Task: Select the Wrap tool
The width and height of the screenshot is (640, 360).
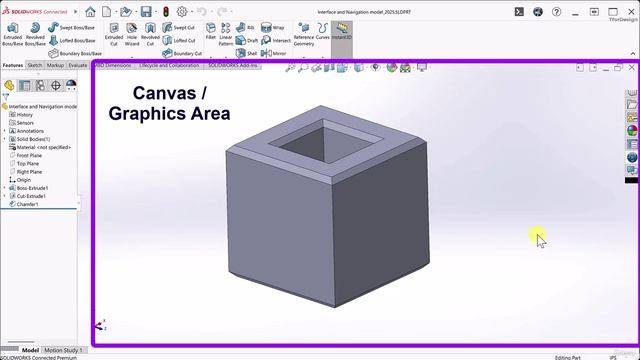Action: tap(273, 27)
